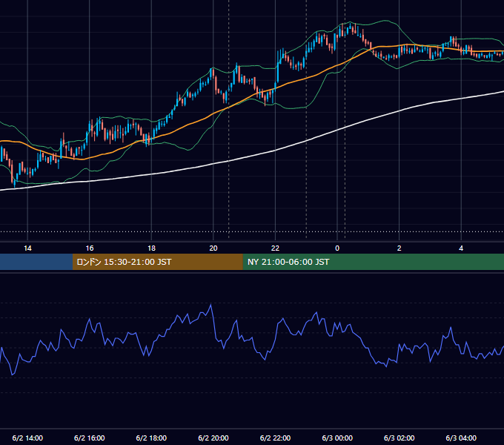This screenshot has width=504, height=445.
Task: Click the 6/2 22:00 date label
Action: (275, 438)
